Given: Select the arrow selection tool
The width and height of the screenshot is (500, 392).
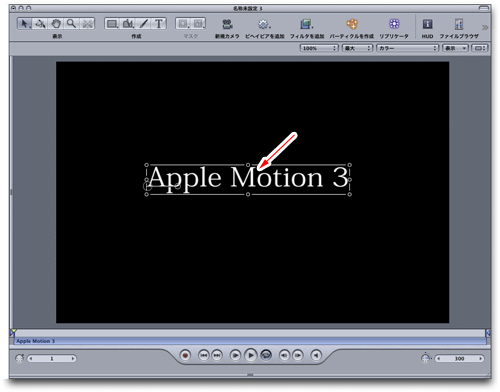Looking at the screenshot, I should pos(24,24).
